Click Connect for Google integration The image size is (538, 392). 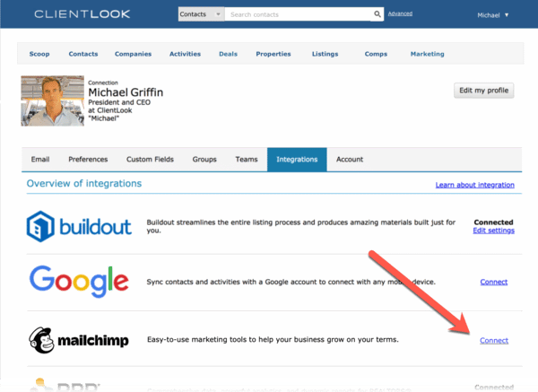pos(494,282)
